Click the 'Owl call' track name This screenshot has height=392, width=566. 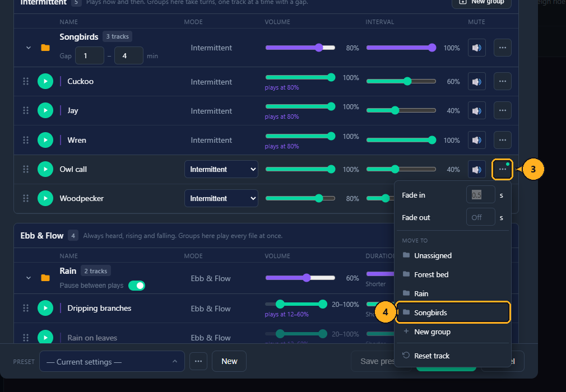(73, 169)
